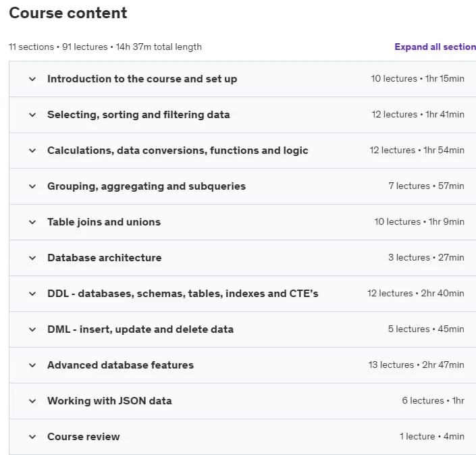Click DML - insert, update and delete data
The image size is (476, 455).
[x=140, y=329]
